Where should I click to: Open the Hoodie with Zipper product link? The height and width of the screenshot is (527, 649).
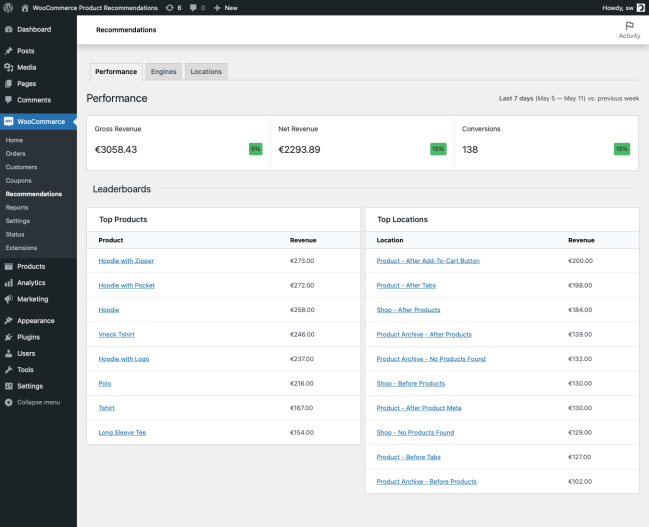(126, 261)
